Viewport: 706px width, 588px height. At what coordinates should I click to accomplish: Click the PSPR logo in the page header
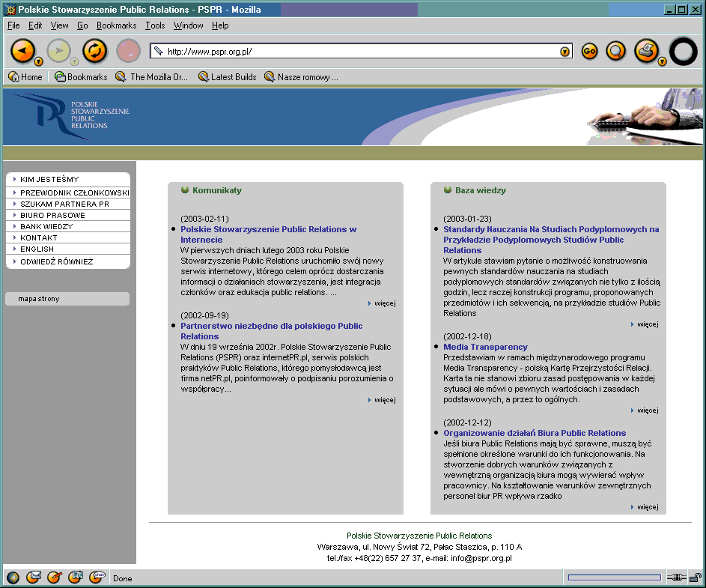click(72, 116)
